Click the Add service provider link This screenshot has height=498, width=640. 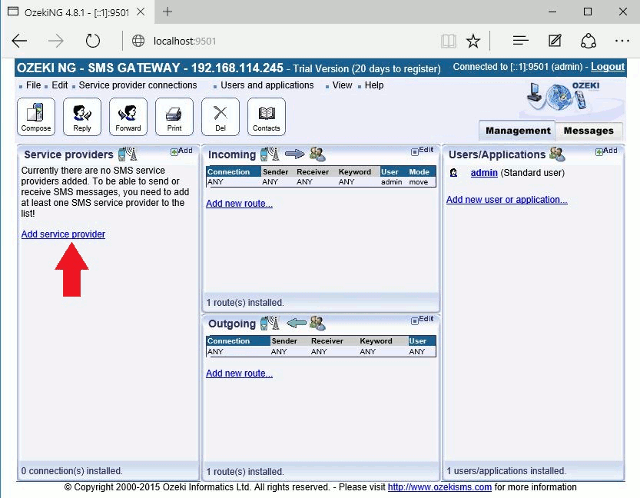pos(63,234)
